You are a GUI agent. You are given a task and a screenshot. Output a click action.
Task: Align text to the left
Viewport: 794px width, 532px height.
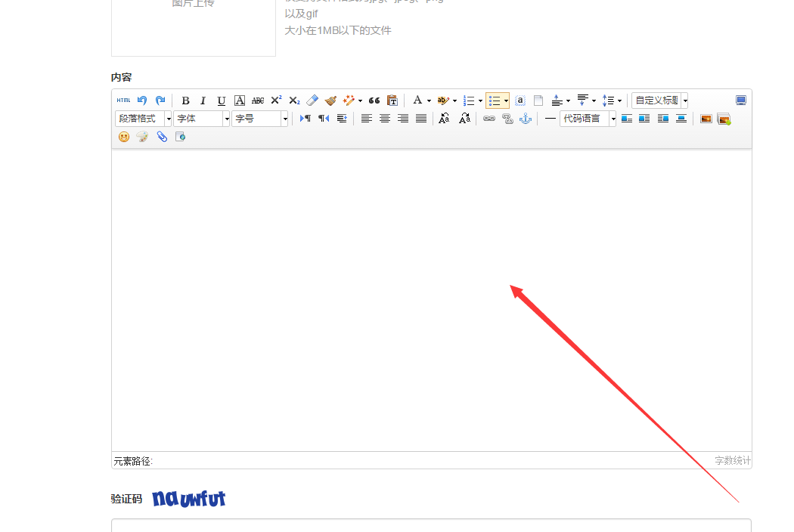(367, 119)
